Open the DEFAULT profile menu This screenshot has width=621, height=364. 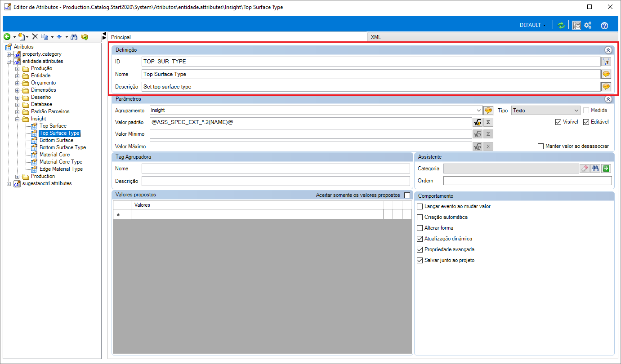point(532,25)
